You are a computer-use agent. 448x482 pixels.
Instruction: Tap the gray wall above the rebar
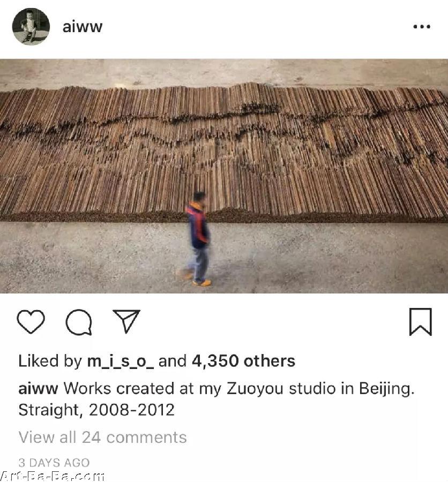(224, 72)
